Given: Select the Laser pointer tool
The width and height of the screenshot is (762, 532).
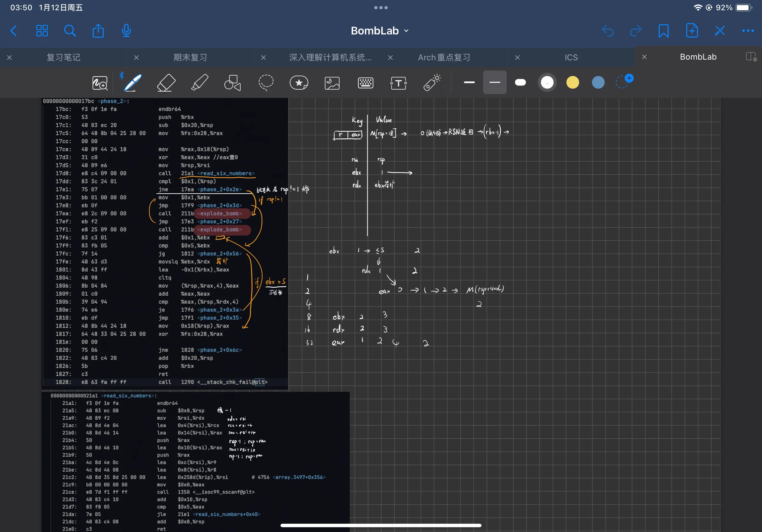Looking at the screenshot, I should [x=432, y=83].
